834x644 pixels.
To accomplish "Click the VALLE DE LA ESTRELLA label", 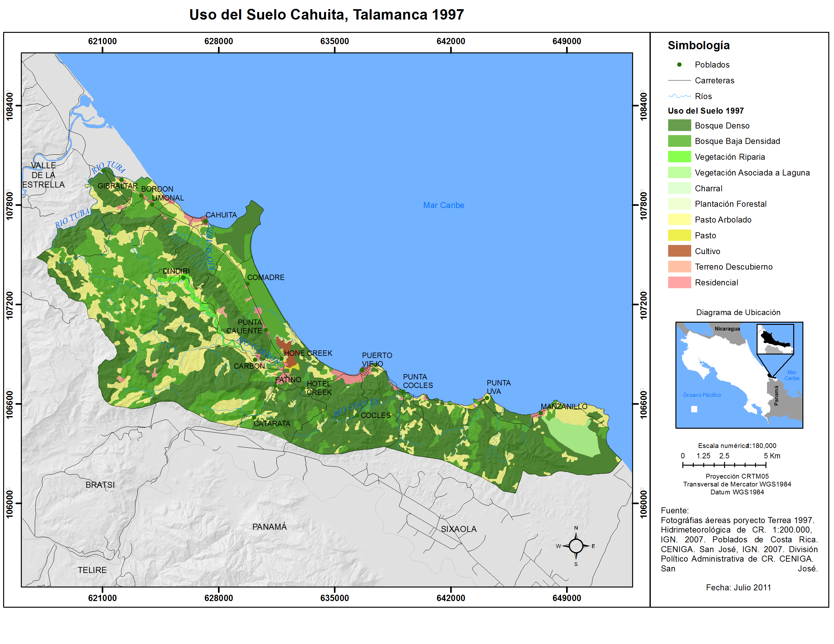I will pos(43,175).
